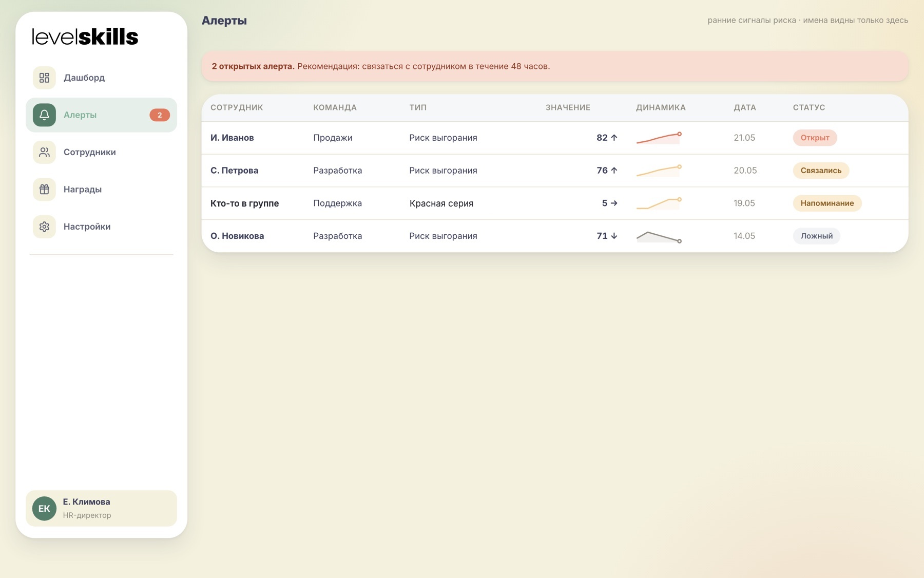The image size is (924, 578).
Task: Sort by the Команда column header
Action: [335, 107]
